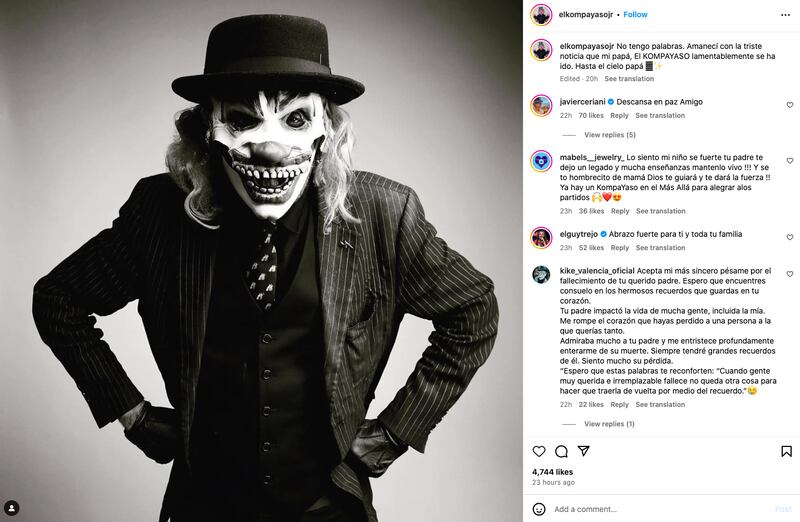Reply to elguytrejo's comment
The width and height of the screenshot is (800, 522).
(621, 248)
